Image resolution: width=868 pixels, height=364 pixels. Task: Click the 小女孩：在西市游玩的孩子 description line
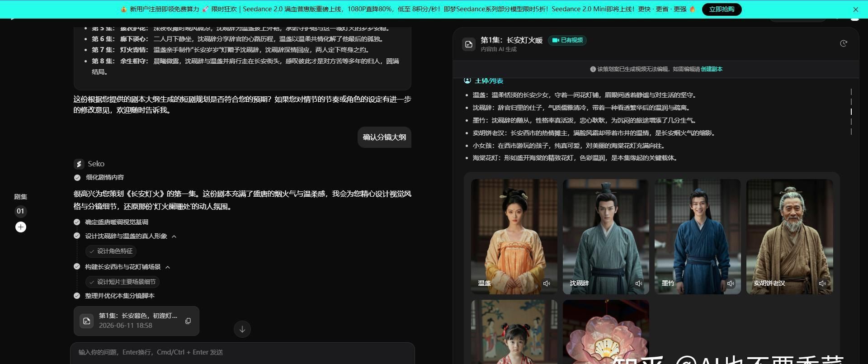(570, 146)
